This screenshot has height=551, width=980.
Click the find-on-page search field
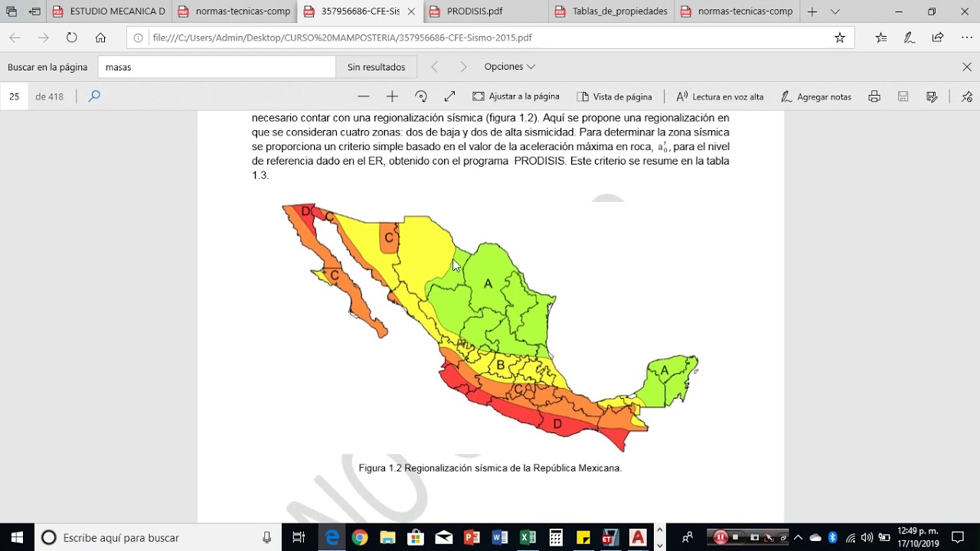tap(217, 67)
